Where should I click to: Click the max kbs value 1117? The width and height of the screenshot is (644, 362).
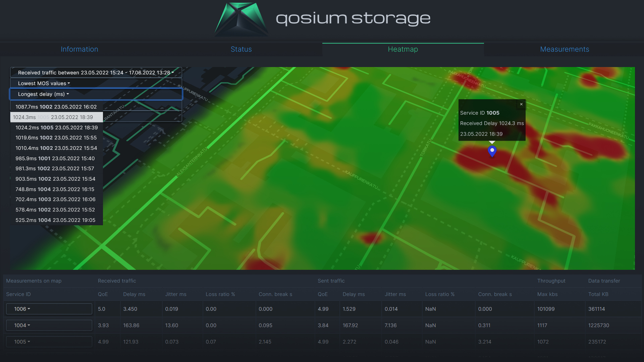[542, 325]
